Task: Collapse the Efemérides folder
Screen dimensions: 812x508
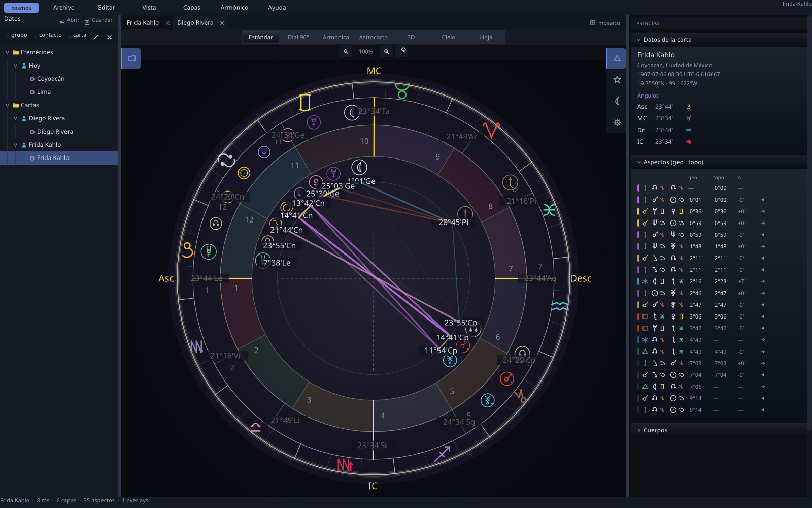Action: 8,52
